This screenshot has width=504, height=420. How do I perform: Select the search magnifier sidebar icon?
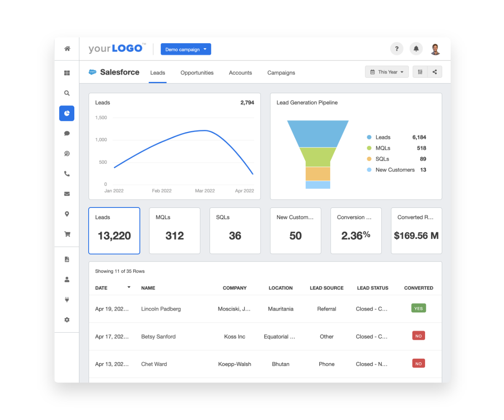pyautogui.click(x=67, y=93)
